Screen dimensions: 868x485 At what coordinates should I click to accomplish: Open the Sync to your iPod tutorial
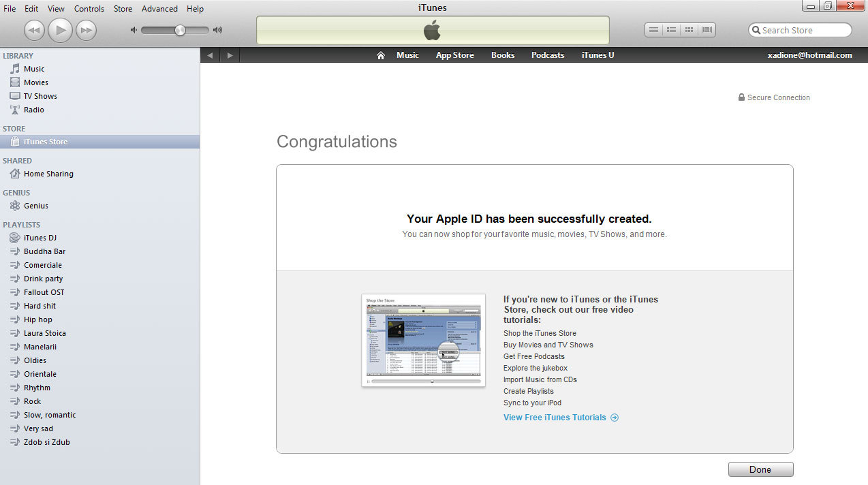532,403
